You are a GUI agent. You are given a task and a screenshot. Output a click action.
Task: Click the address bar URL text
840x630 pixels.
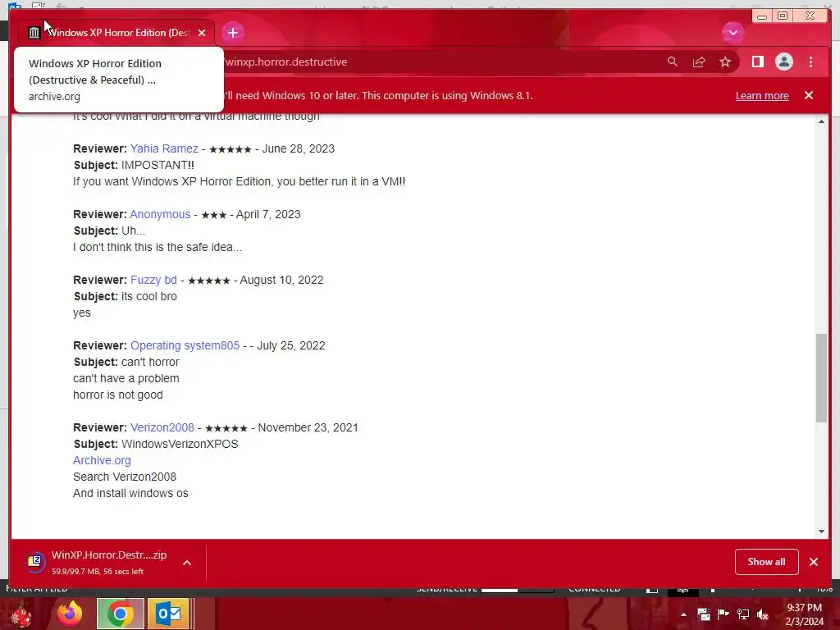click(x=286, y=62)
